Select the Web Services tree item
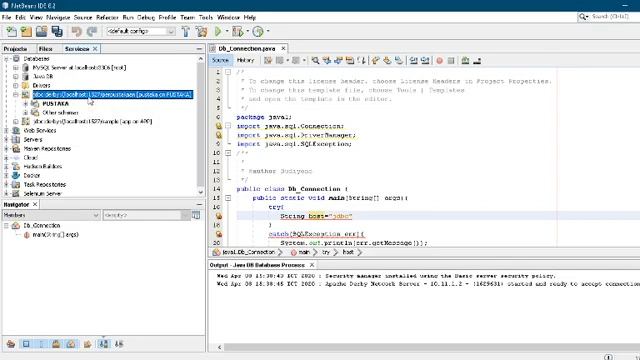This screenshot has height=360, width=640. pos(40,131)
